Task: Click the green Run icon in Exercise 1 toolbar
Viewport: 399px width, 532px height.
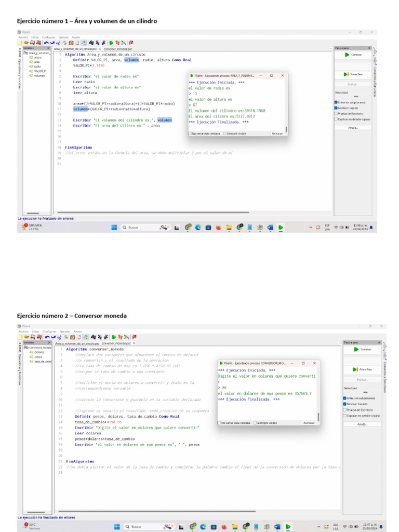Action: click(110, 43)
